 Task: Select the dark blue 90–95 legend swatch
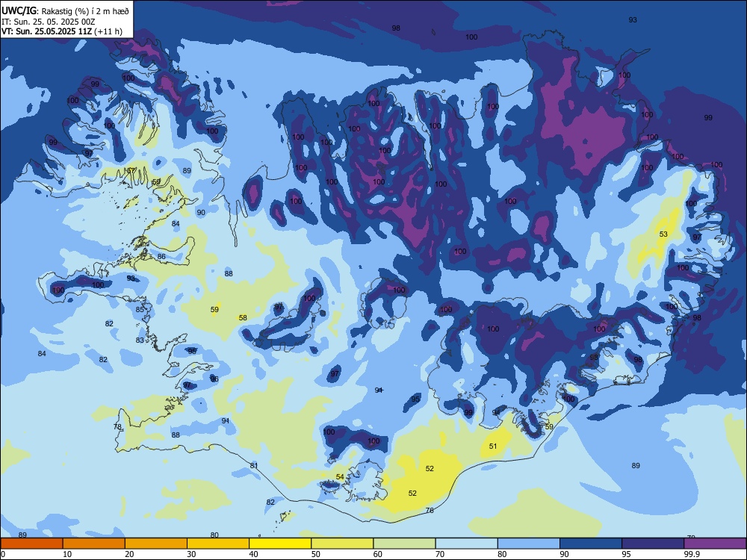[591, 544]
